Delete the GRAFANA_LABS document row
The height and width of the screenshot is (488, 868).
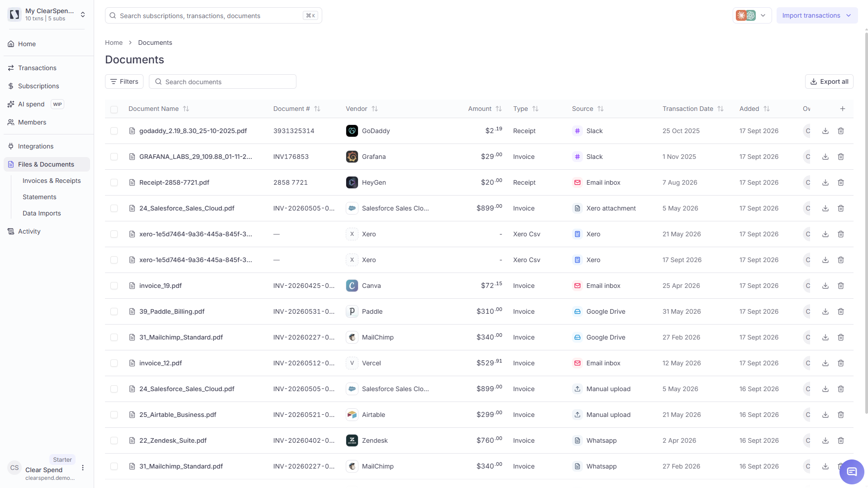pyautogui.click(x=841, y=157)
